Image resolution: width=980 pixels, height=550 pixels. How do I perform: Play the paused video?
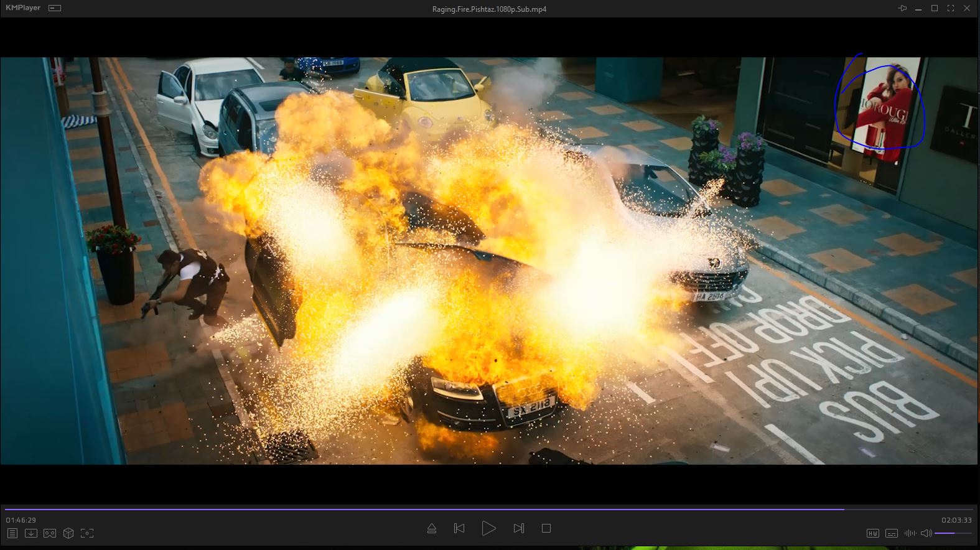488,528
